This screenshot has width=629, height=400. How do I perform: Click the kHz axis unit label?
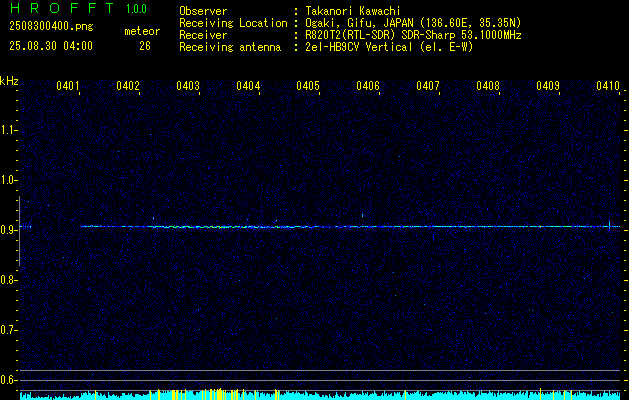[x=9, y=81]
